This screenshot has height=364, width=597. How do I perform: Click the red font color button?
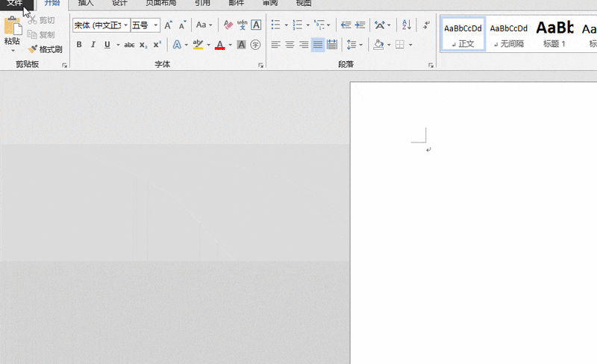pyautogui.click(x=219, y=45)
